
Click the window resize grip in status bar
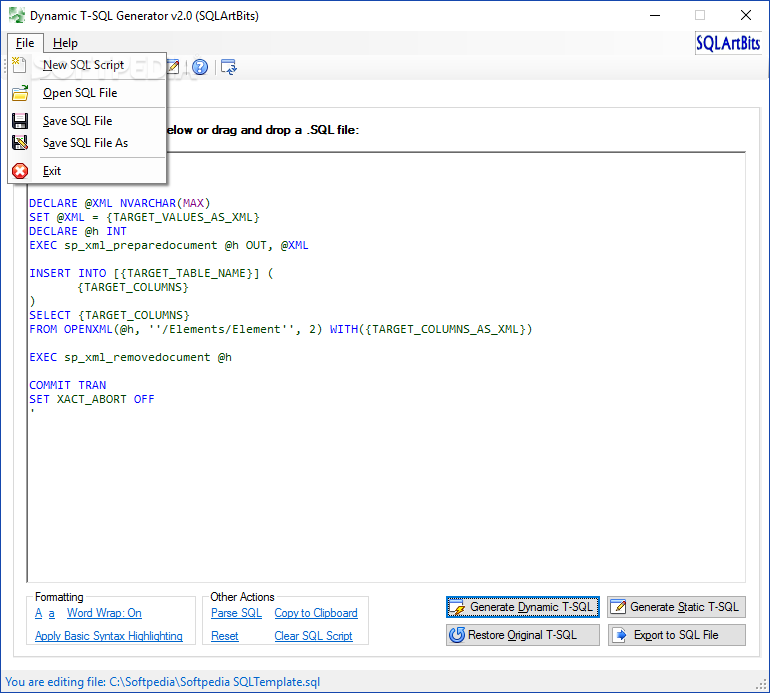(761, 684)
